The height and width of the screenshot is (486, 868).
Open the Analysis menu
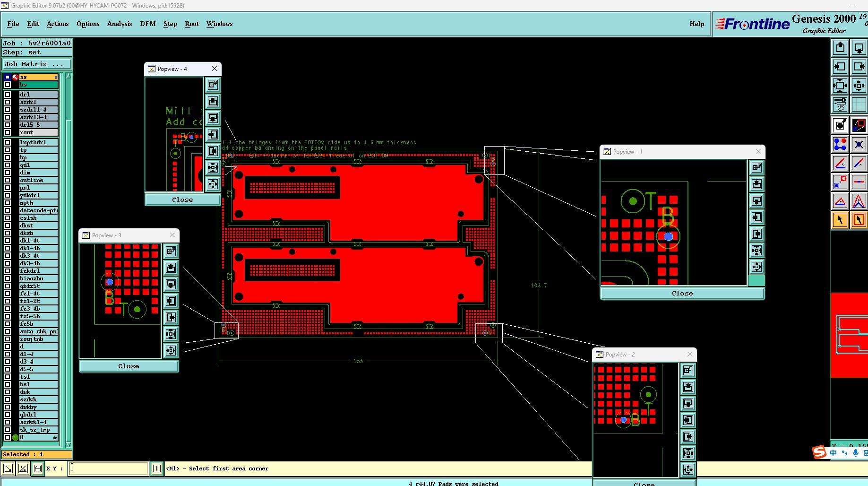pyautogui.click(x=120, y=24)
